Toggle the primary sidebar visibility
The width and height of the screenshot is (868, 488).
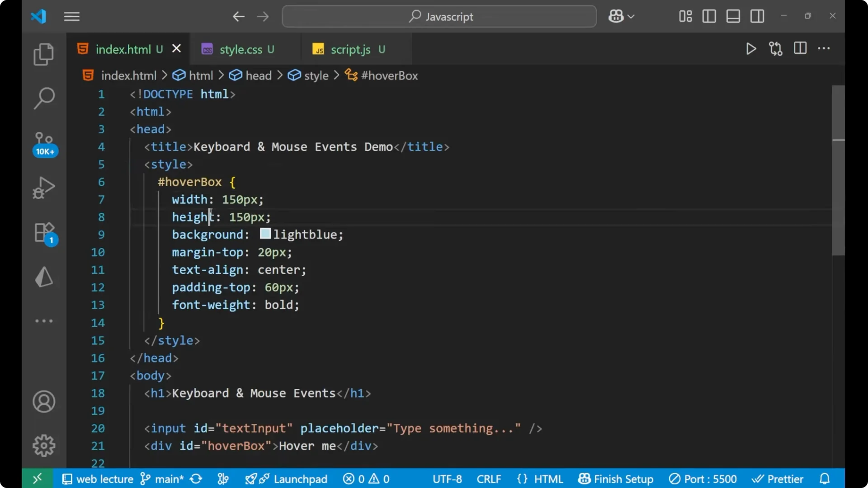(708, 16)
